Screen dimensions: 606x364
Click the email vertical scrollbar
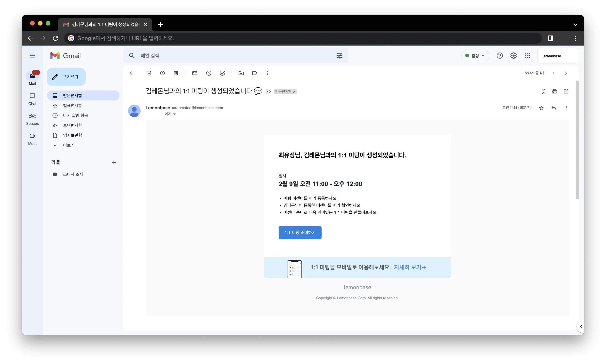577,140
